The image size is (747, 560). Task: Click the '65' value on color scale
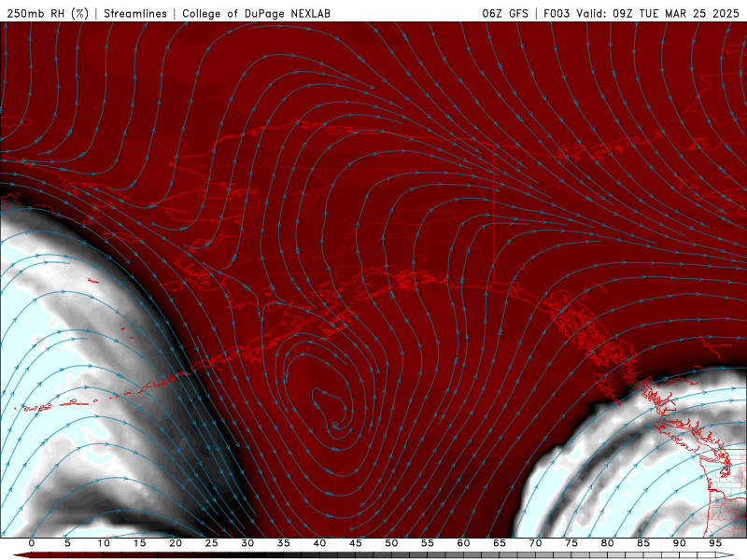[x=500, y=543]
